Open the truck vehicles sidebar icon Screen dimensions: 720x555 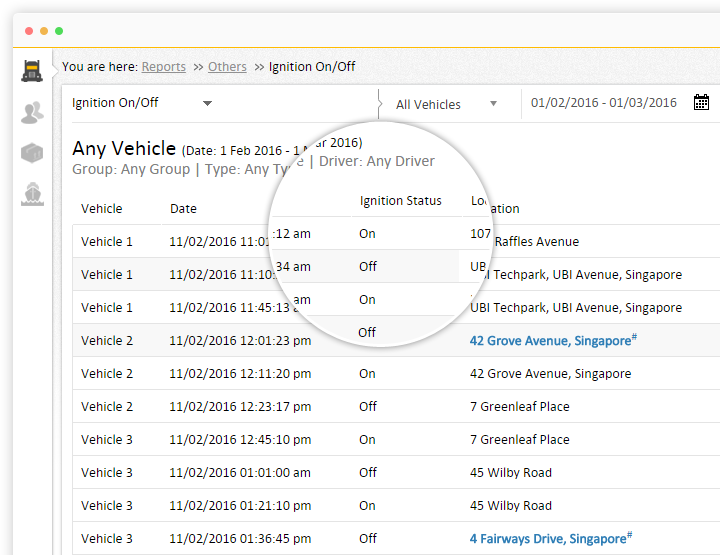point(32,71)
